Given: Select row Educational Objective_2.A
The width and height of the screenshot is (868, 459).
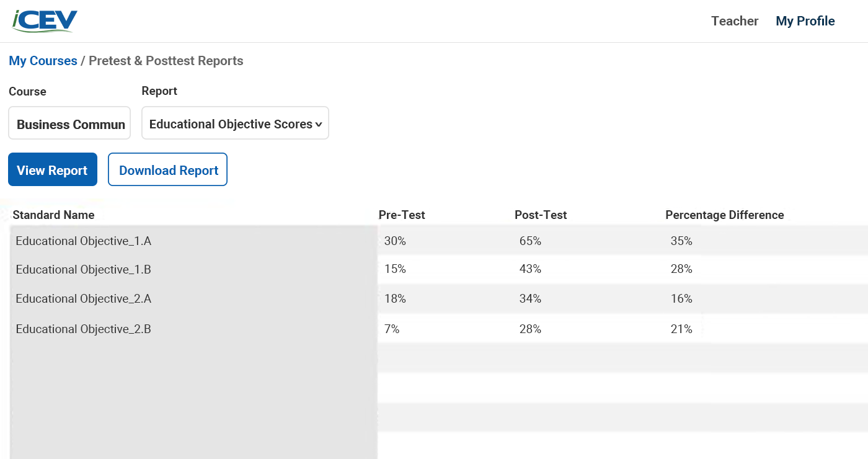Looking at the screenshot, I should click(84, 298).
